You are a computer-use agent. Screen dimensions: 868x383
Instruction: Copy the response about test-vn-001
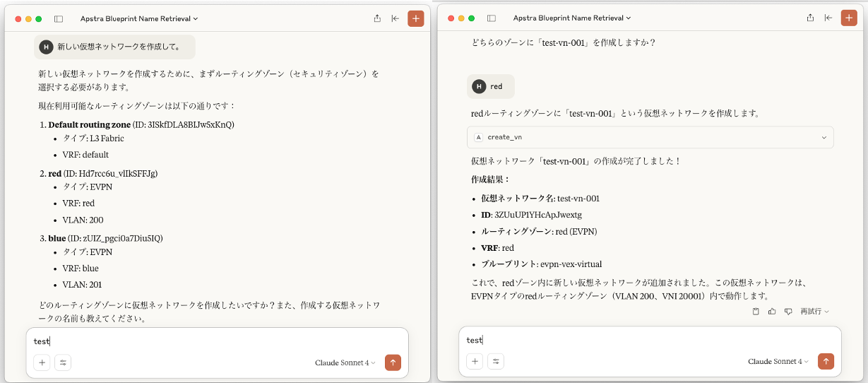[756, 311]
